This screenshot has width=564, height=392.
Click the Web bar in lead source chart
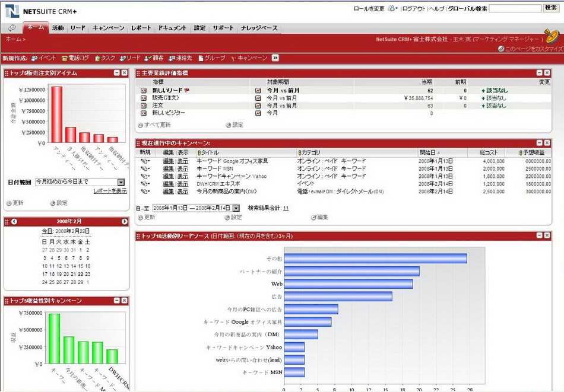[x=348, y=284]
